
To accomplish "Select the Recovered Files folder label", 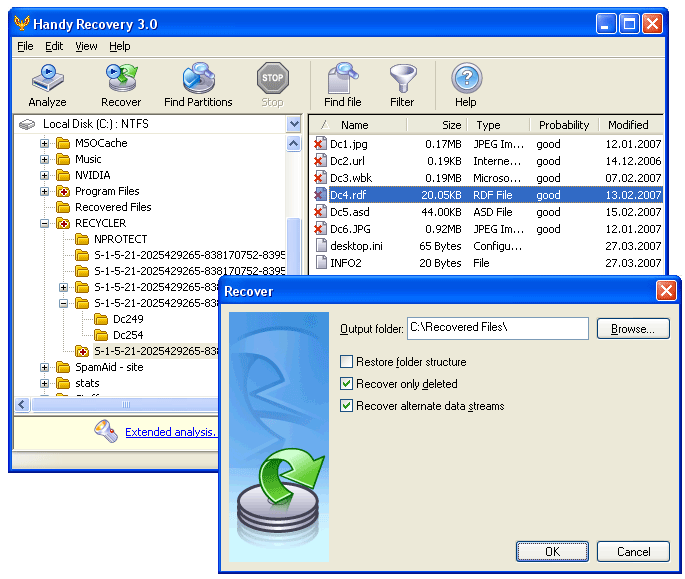I will pos(113,207).
